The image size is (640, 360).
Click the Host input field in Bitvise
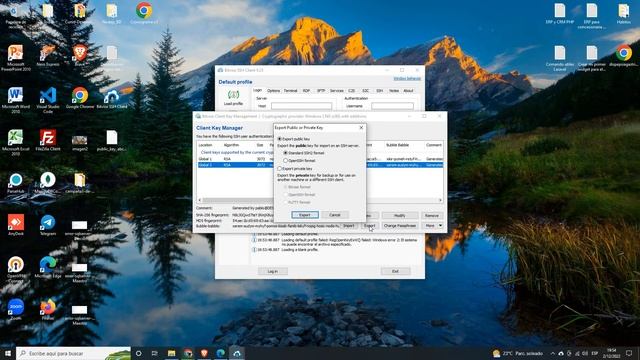[302, 106]
